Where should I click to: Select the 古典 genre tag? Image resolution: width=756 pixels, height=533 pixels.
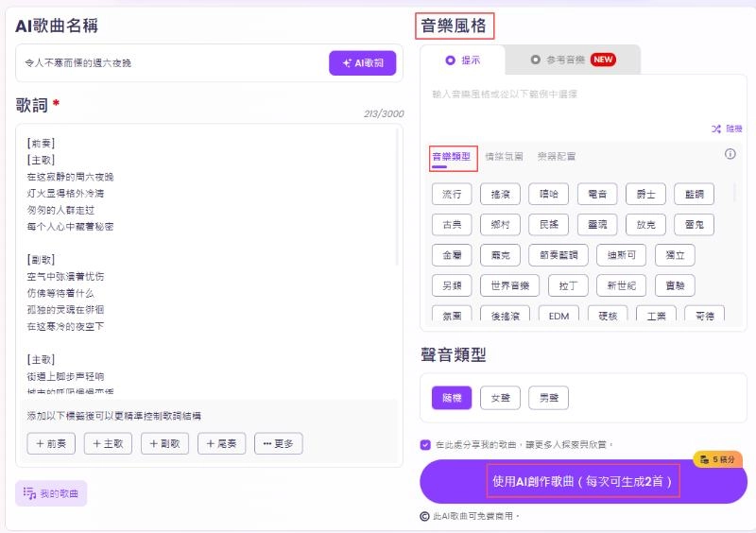[x=452, y=225]
